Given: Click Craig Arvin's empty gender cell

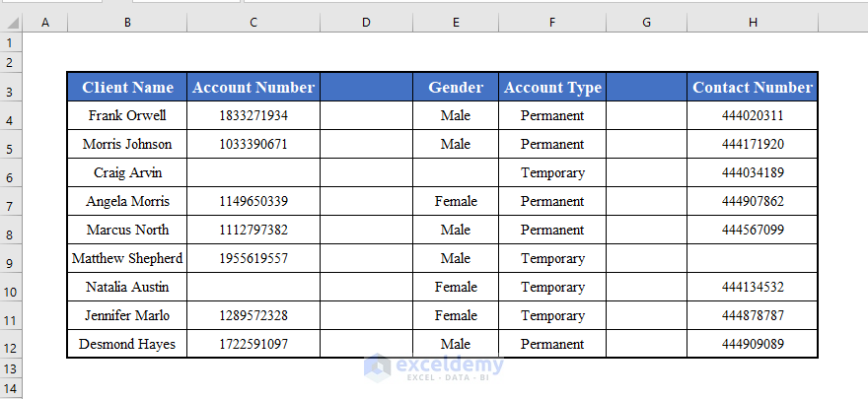Looking at the screenshot, I should point(456,172).
